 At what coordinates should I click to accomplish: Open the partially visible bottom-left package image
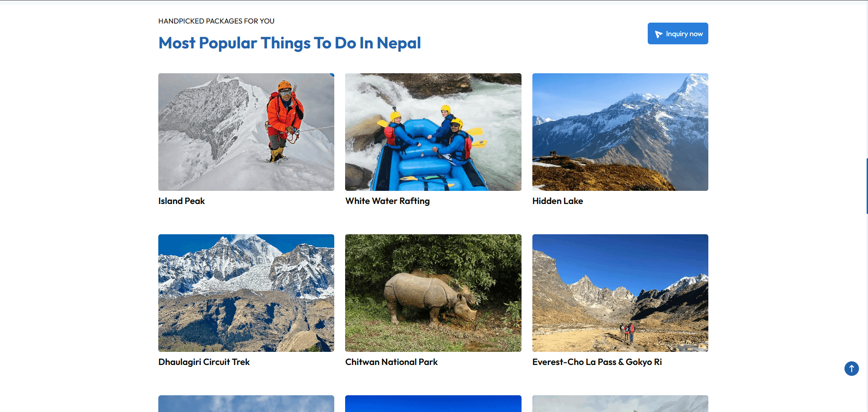[246, 404]
